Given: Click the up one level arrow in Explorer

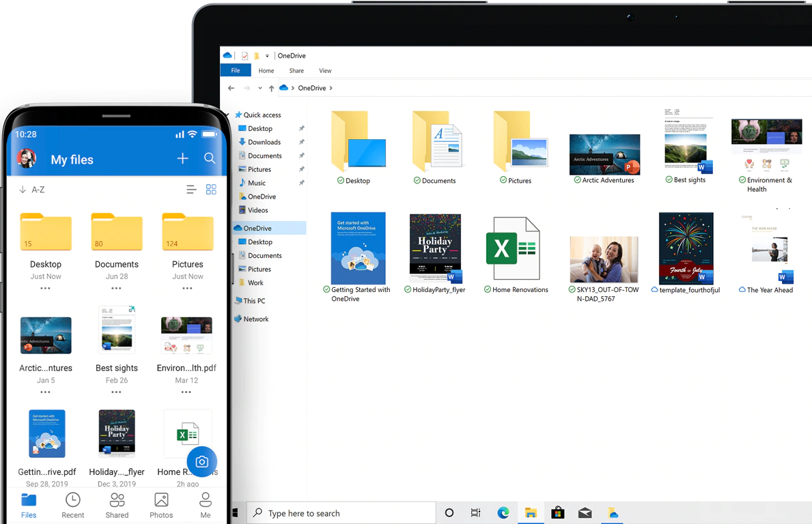Looking at the screenshot, I should (270, 87).
